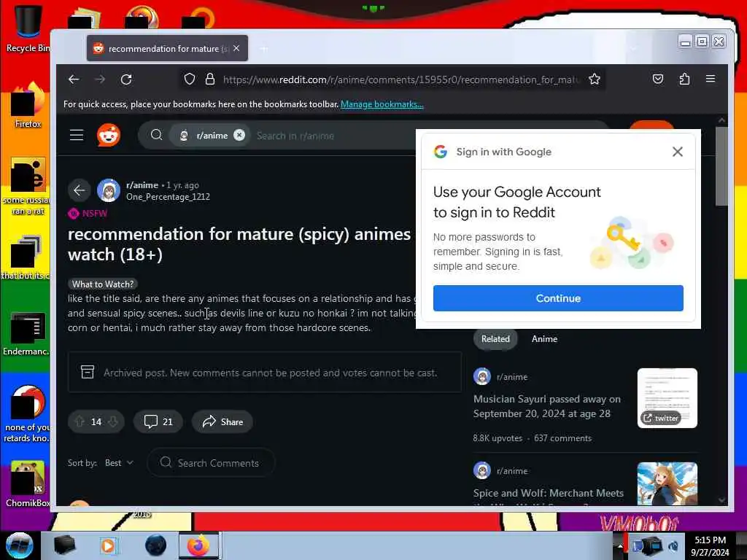Open the media player taskbar icon
Image resolution: width=747 pixels, height=560 pixels.
[108, 545]
